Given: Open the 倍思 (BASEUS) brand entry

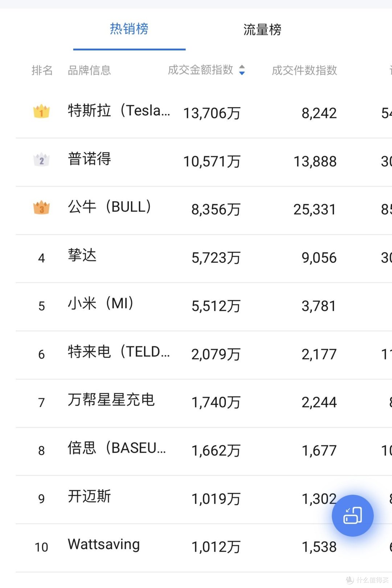Looking at the screenshot, I should point(117,448).
